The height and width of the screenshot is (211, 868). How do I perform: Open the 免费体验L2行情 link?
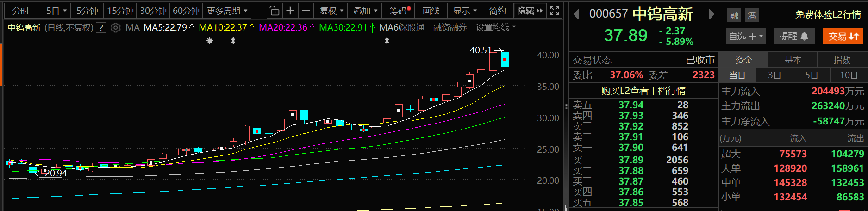[828, 14]
